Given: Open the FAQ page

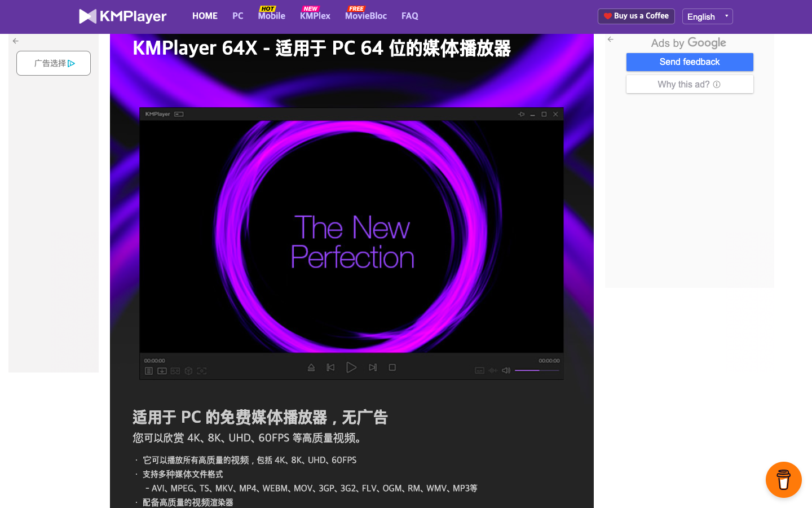Looking at the screenshot, I should point(410,16).
